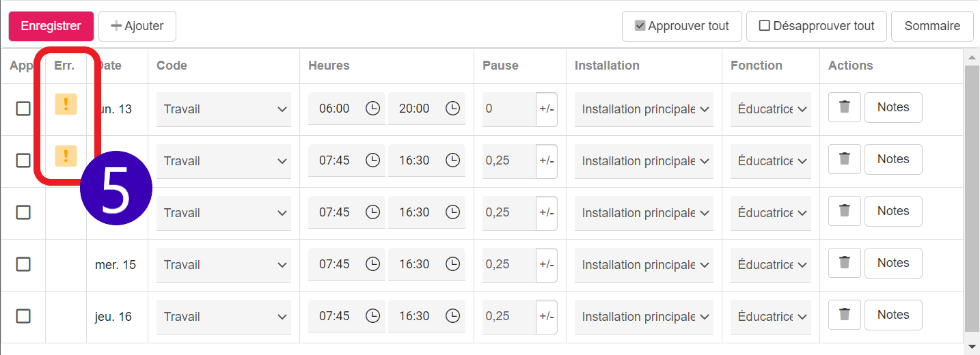Check the approval box for first row

23,109
